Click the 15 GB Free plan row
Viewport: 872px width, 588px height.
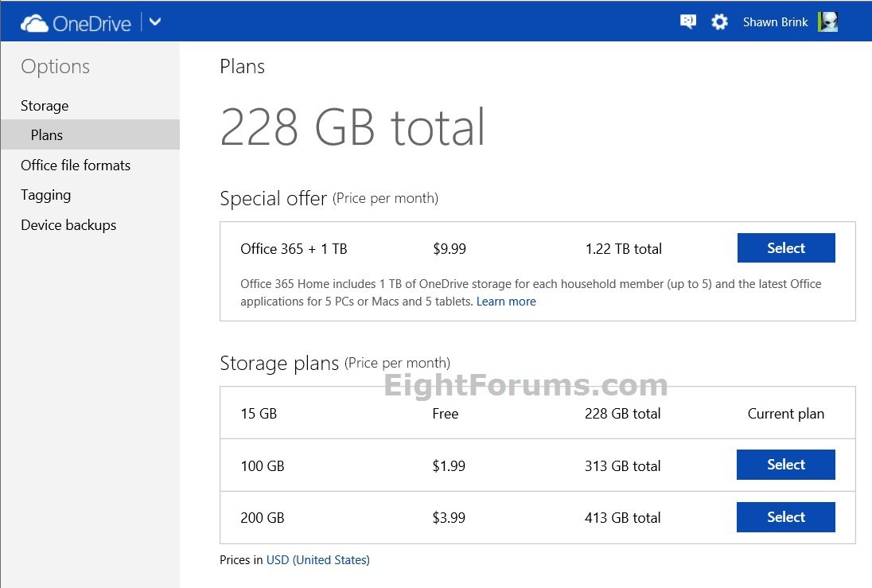(446, 414)
